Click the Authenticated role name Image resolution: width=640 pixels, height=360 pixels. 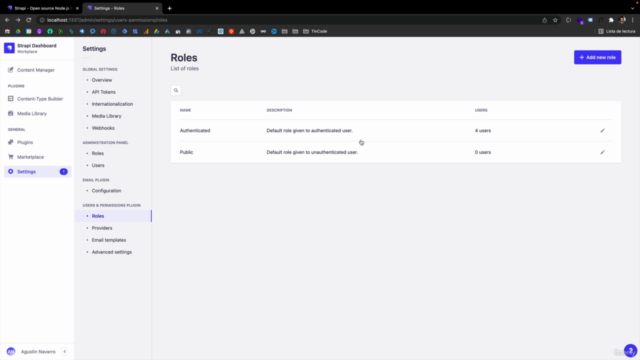(x=195, y=131)
